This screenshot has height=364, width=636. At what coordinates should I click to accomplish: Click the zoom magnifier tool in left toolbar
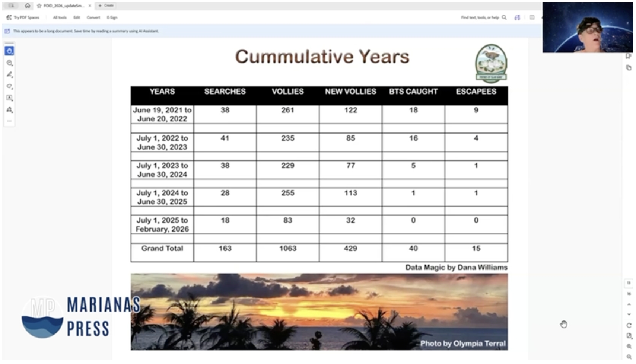pyautogui.click(x=9, y=63)
